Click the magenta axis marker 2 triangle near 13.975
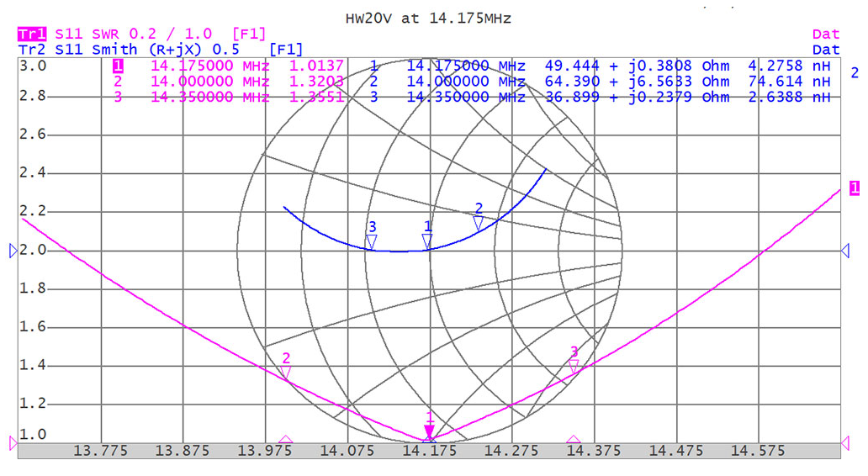Screen dimensions: 868x476 click(286, 440)
